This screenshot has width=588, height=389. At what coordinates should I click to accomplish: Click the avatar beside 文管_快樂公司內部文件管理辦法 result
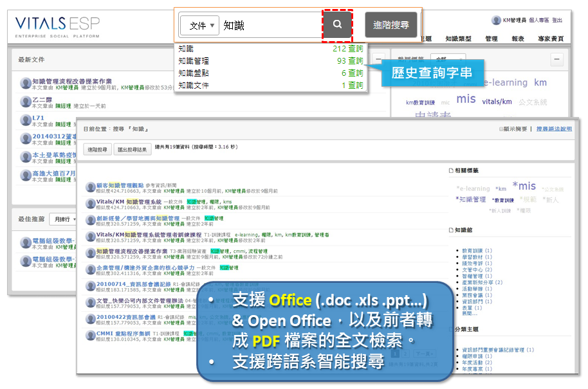pyautogui.click(x=90, y=302)
